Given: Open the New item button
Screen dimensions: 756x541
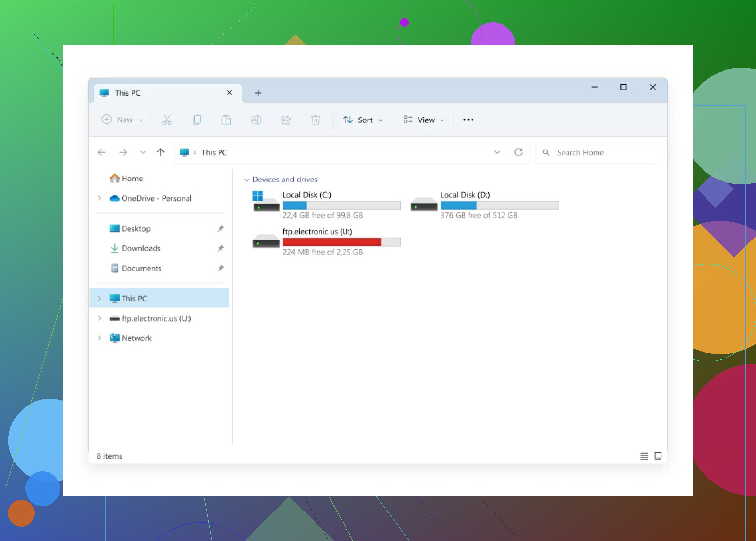Looking at the screenshot, I should (122, 120).
